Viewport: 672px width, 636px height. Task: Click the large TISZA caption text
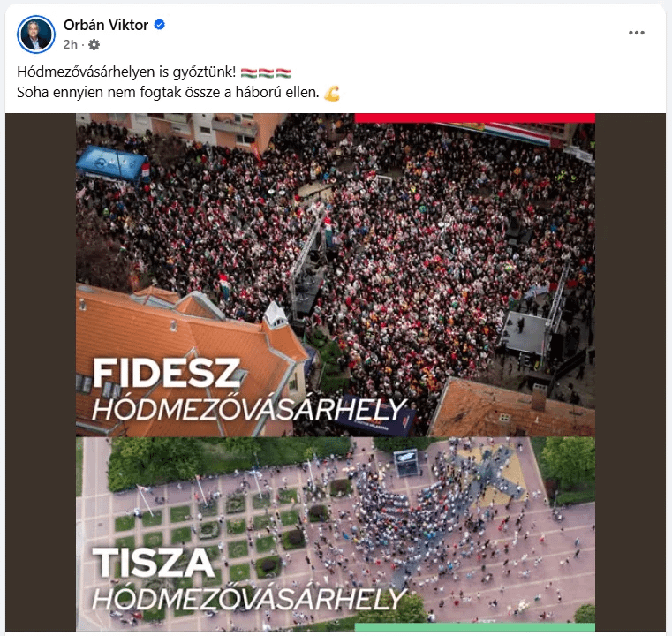(x=154, y=563)
